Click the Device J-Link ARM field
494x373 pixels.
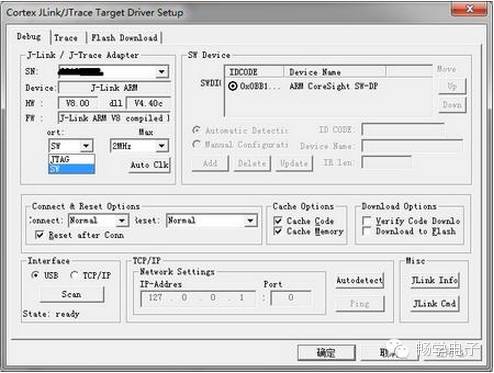(114, 88)
